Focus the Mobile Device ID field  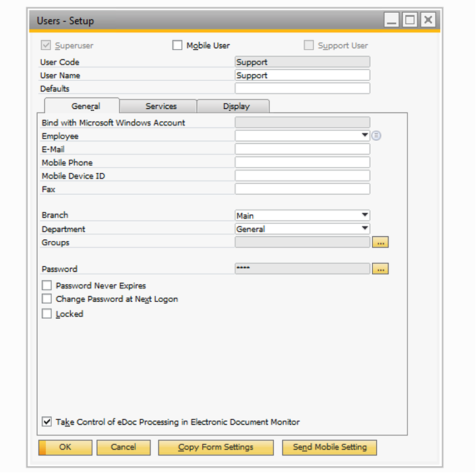(x=302, y=176)
